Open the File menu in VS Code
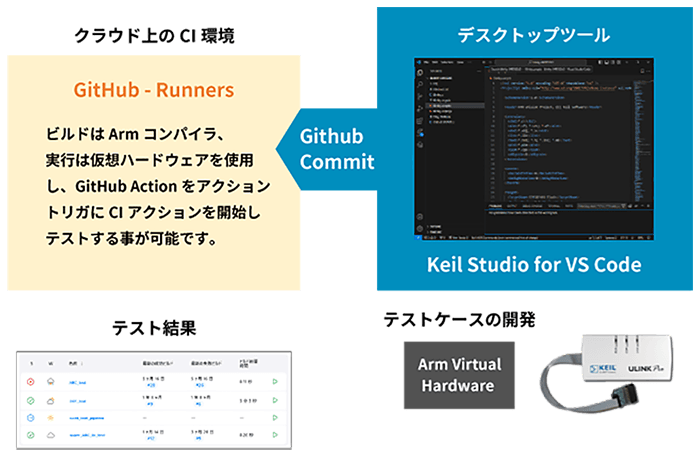Image resolution: width=700 pixels, height=457 pixels. (426, 62)
